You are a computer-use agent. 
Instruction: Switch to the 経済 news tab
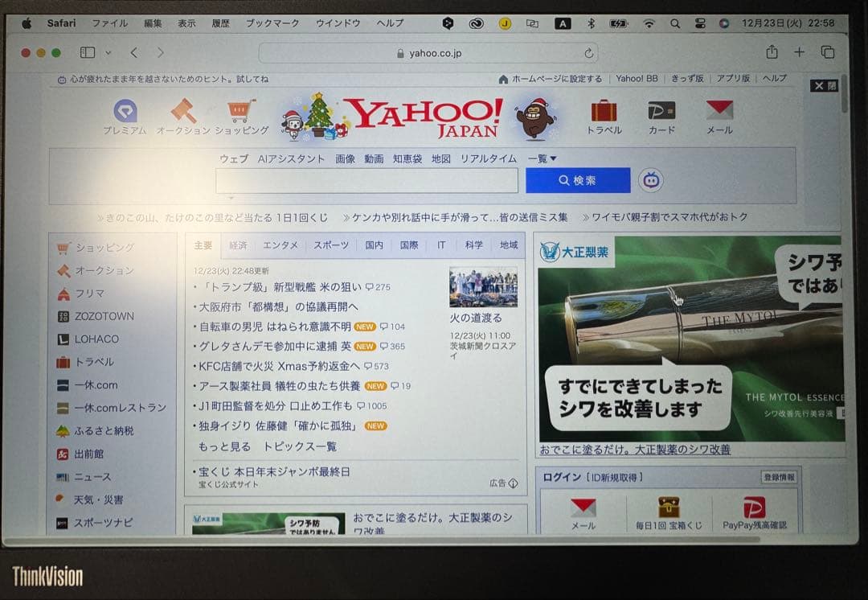click(239, 245)
